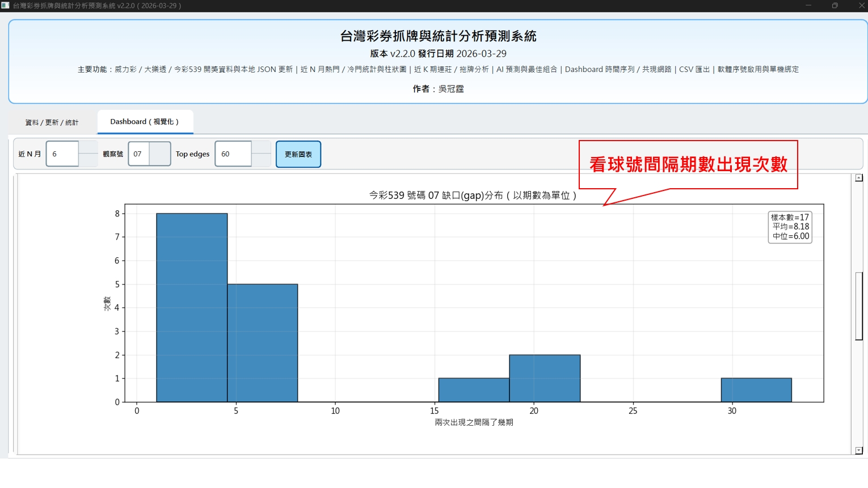Image resolution: width=868 pixels, height=488 pixels.
Task: Restore down the application window
Action: pyautogui.click(x=835, y=5)
